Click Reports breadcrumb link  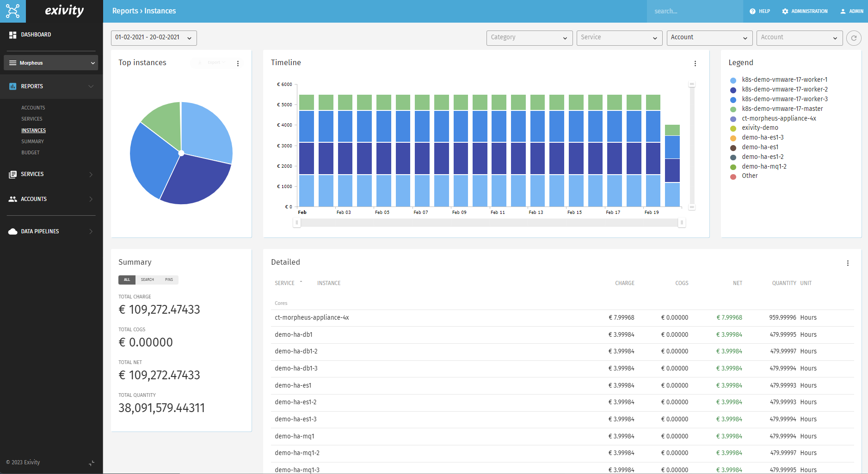[x=125, y=11]
